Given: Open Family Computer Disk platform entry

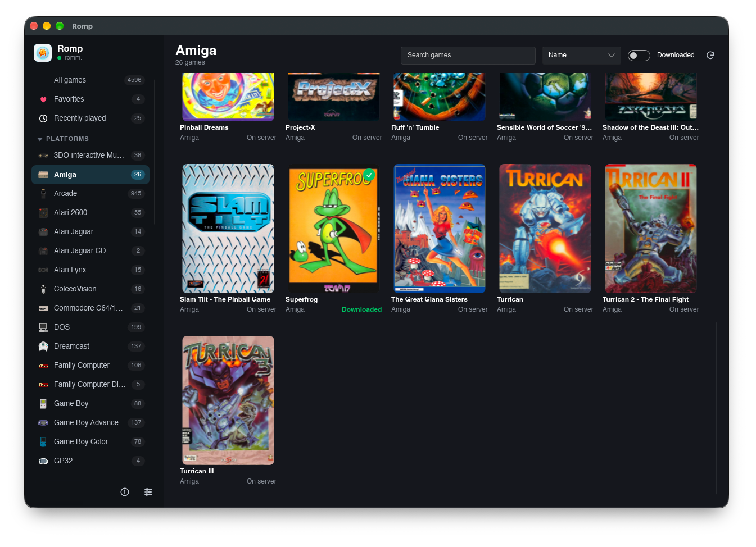Looking at the screenshot, I should click(90, 385).
